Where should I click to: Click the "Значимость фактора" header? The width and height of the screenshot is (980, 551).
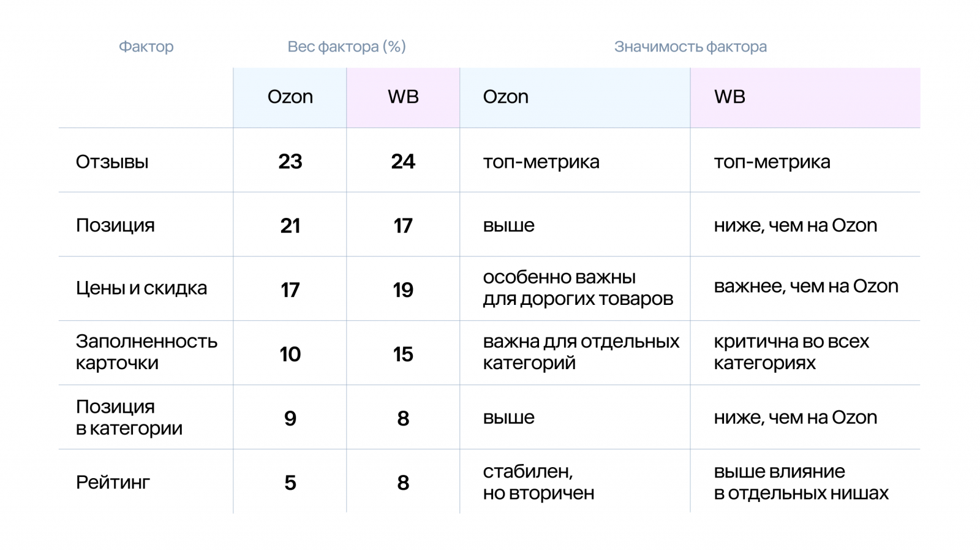690,47
